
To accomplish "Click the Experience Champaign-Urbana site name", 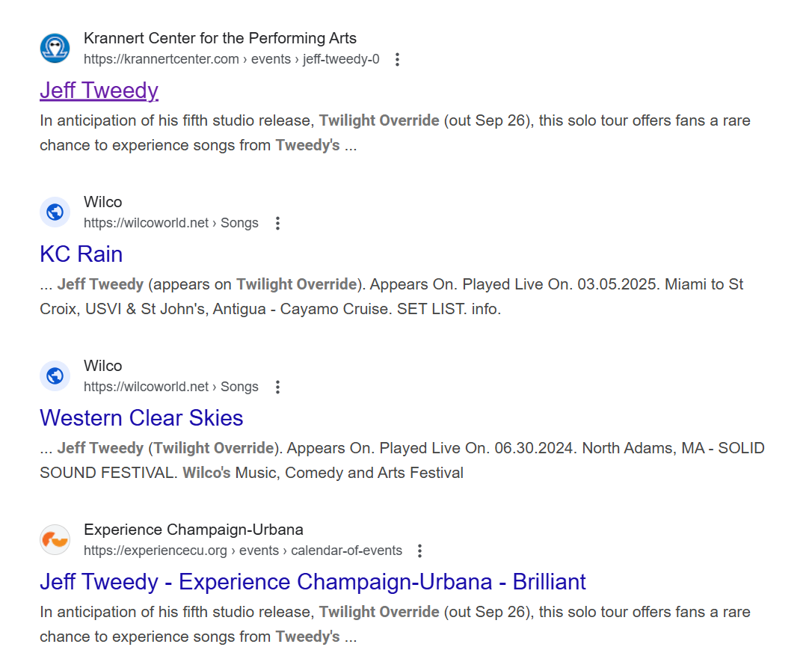I will [194, 530].
